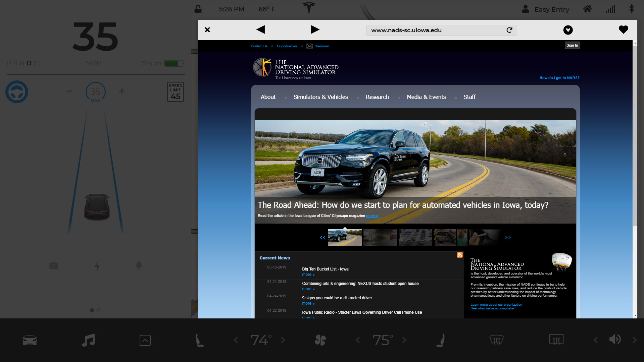Increase cruise set speed with plus
This screenshot has width=644, height=362.
pos(122,91)
